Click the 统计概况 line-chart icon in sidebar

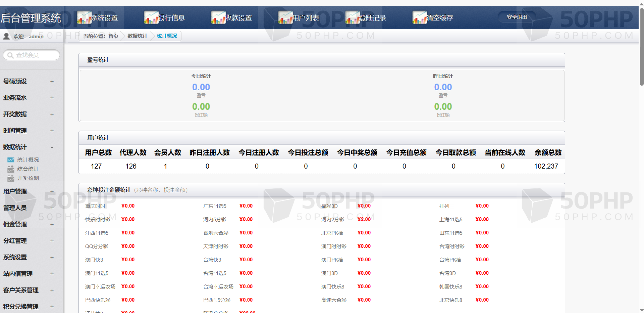tap(11, 160)
